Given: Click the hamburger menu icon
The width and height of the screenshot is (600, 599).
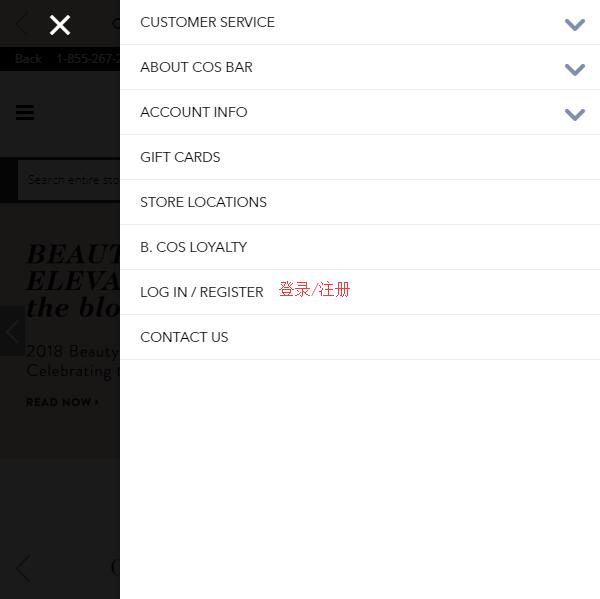Looking at the screenshot, I should (25, 113).
